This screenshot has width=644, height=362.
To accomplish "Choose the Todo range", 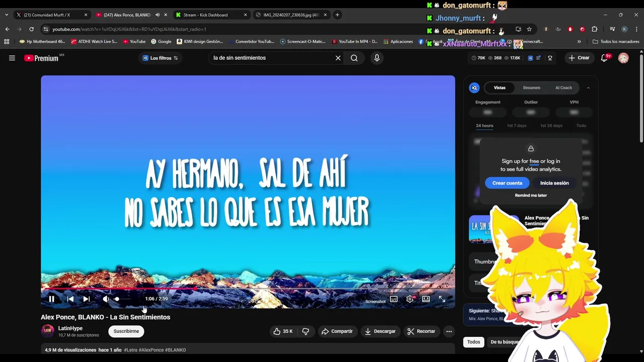I will coord(581,126).
